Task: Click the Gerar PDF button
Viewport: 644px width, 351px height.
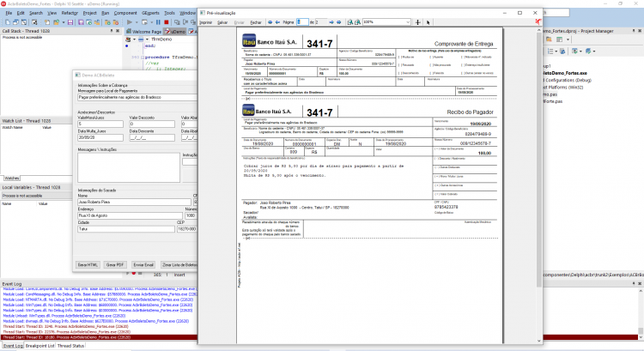Action: click(x=115, y=265)
